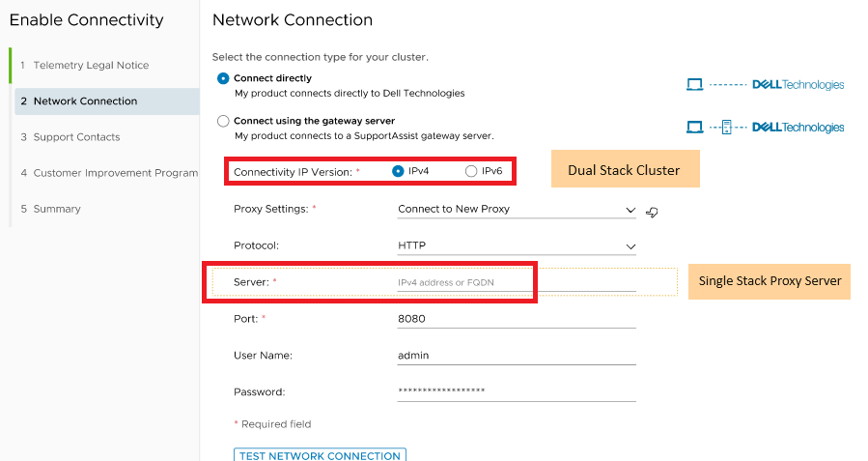
Task: Click the gateway server device icon
Action: click(x=726, y=127)
